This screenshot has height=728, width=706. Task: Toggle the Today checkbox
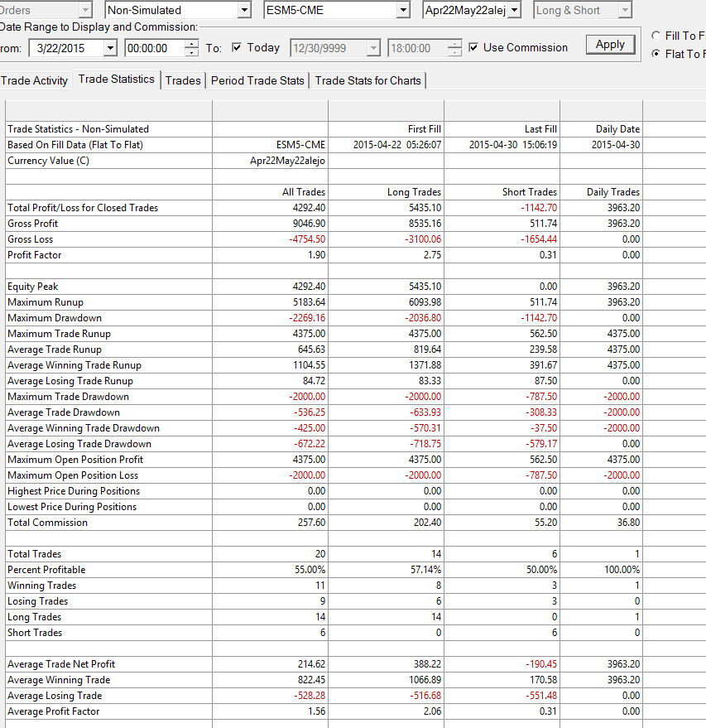(x=237, y=47)
